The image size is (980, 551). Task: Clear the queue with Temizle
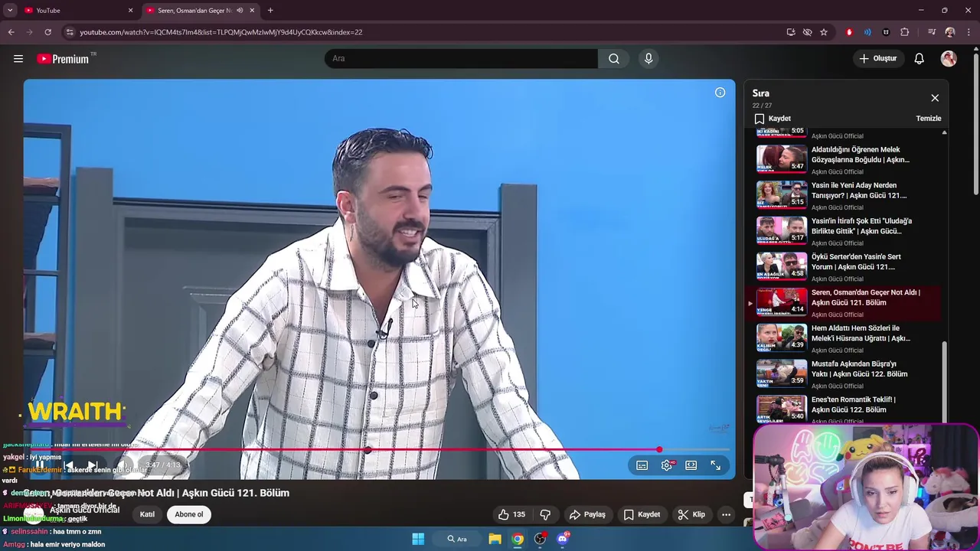pyautogui.click(x=928, y=119)
